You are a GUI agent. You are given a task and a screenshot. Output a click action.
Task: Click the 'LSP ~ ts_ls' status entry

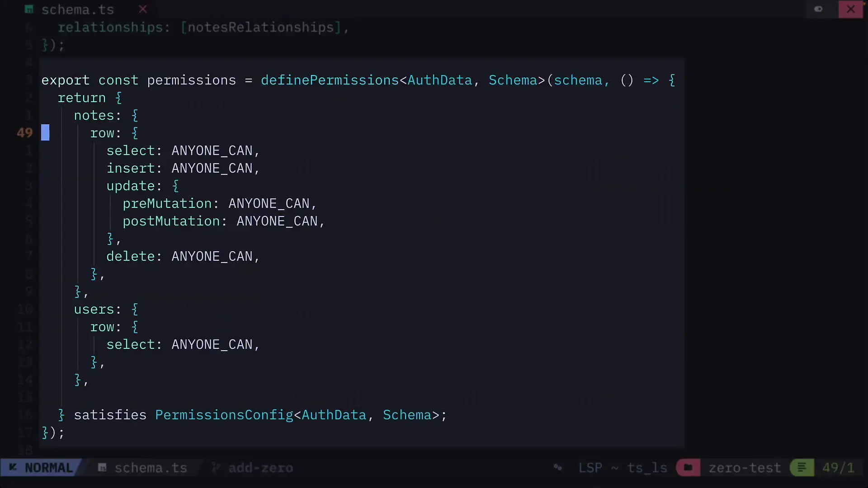pyautogui.click(x=623, y=468)
